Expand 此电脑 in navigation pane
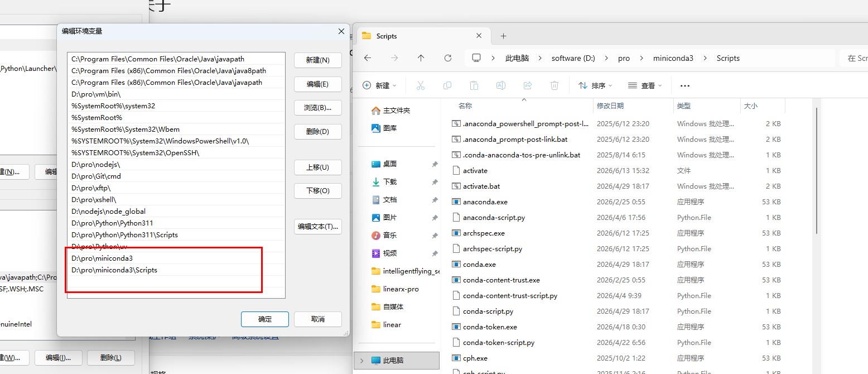Image resolution: width=868 pixels, height=374 pixels. pyautogui.click(x=361, y=361)
